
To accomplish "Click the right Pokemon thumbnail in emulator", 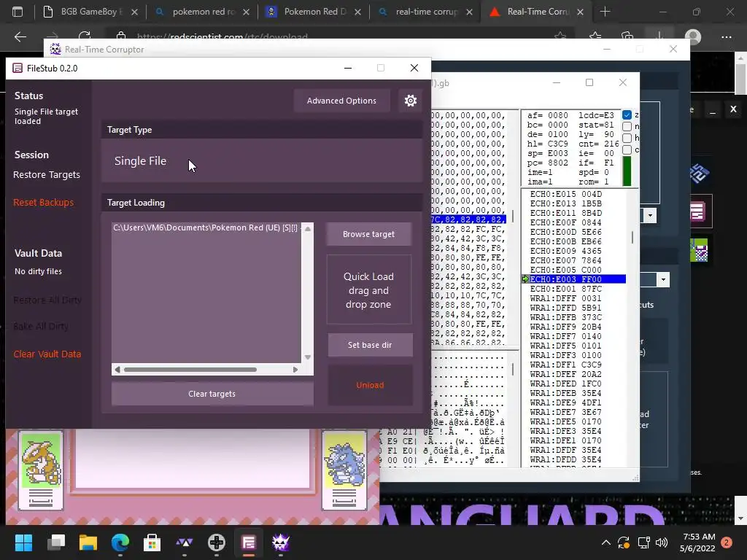I will point(344,470).
